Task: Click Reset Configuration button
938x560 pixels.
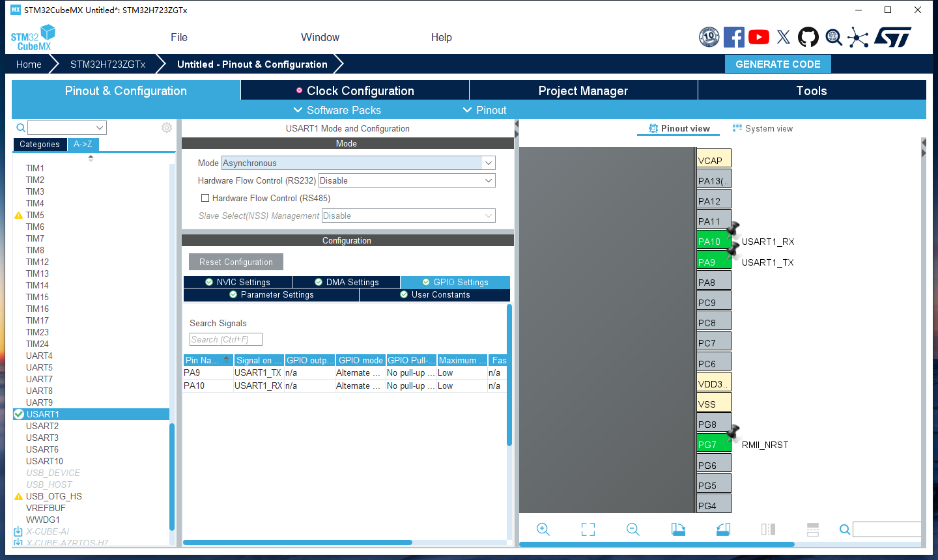Action: pos(236,262)
